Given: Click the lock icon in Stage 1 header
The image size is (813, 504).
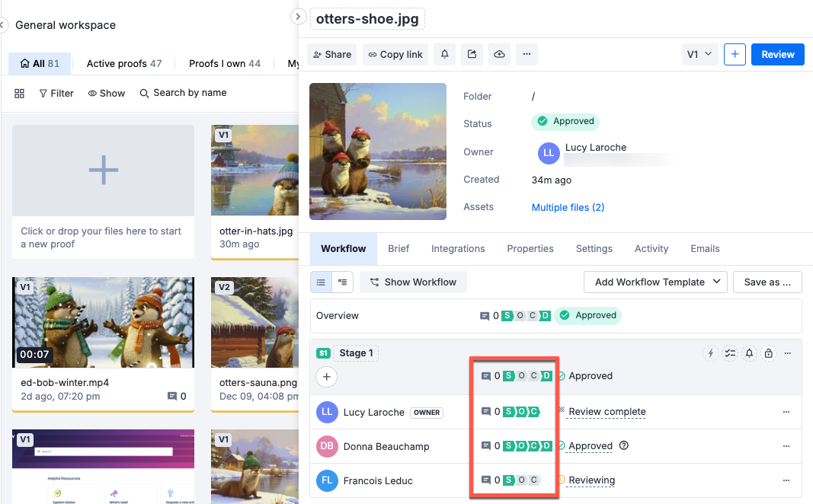Looking at the screenshot, I should [x=768, y=353].
